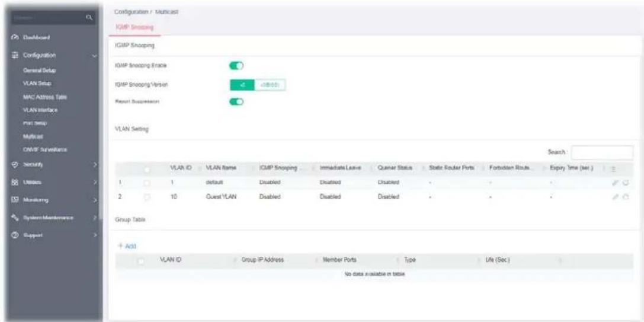This screenshot has width=644, height=322.
Task: Check the select-all box in VLAN Setting header
Action: click(x=148, y=168)
